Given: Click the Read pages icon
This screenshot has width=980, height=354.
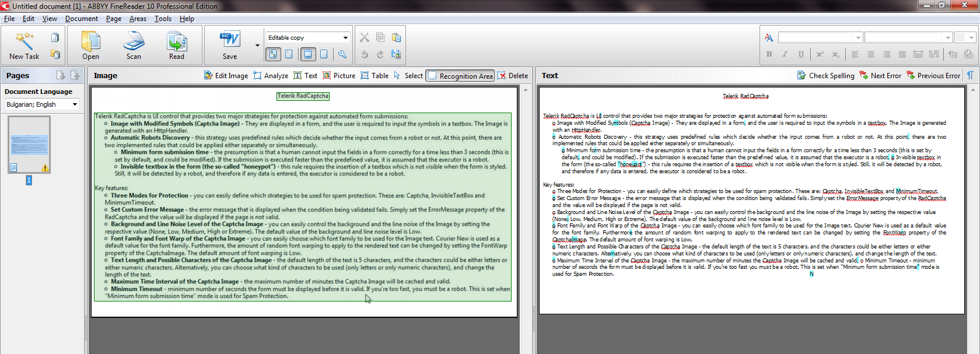Looking at the screenshot, I should coord(177,46).
